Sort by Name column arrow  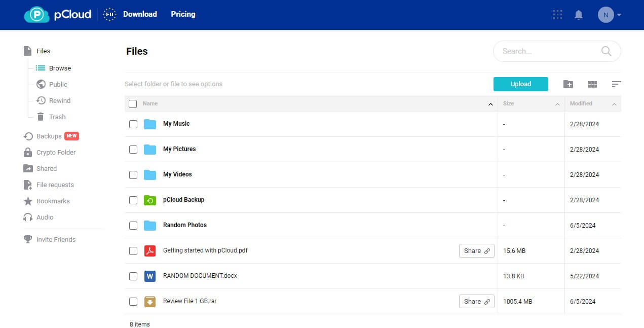pos(490,104)
